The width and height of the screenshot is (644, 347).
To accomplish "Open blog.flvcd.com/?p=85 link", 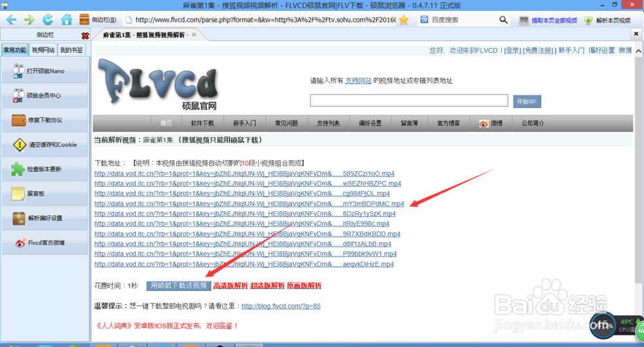I will click(x=281, y=306).
